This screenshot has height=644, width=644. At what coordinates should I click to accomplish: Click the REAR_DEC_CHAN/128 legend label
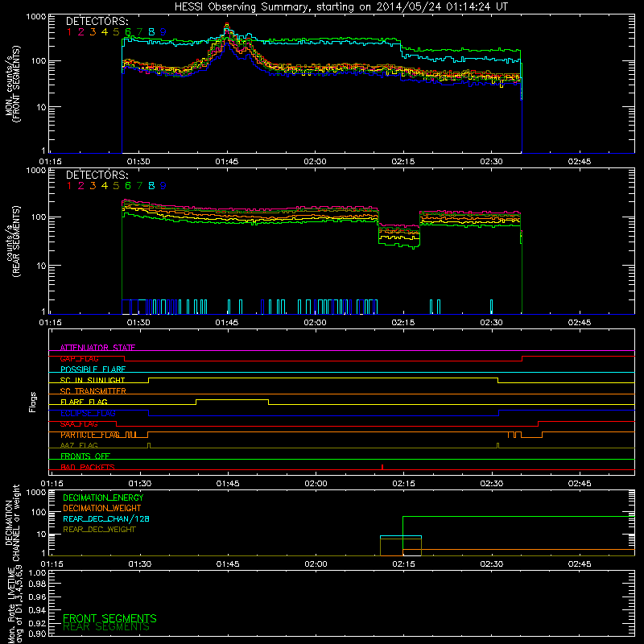point(106,518)
